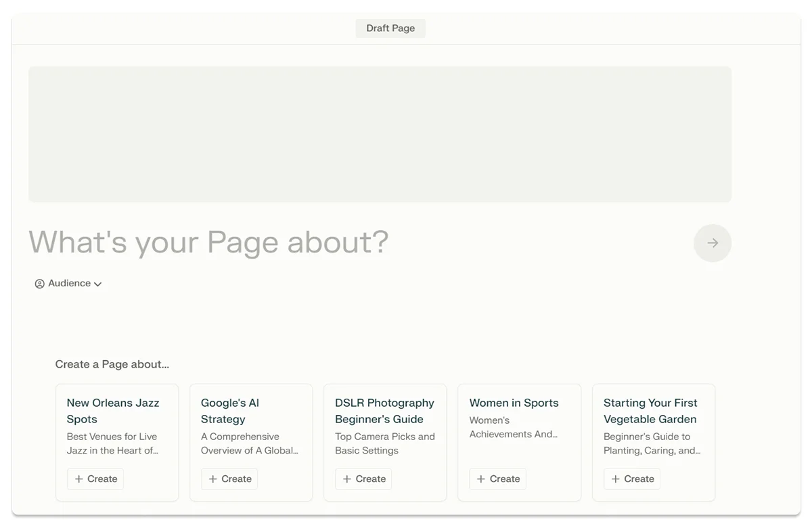Click Create on the DSLR Photography Beginner's Guide card
812x528 pixels.
pyautogui.click(x=363, y=479)
